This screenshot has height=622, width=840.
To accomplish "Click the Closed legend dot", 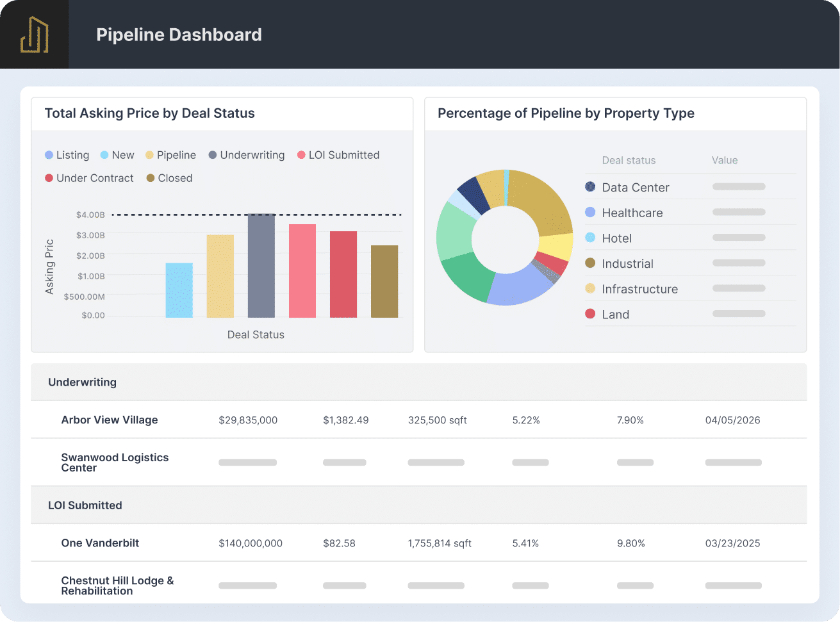I will click(x=151, y=178).
